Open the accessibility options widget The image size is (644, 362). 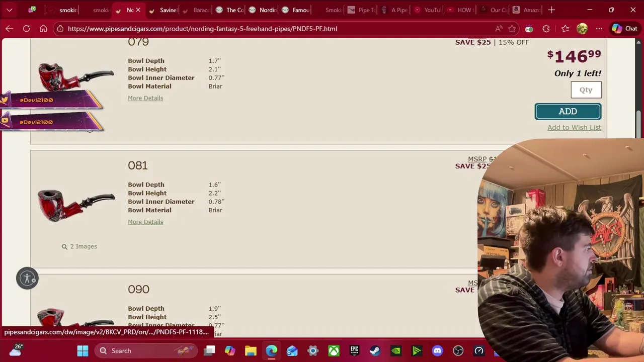tap(27, 278)
